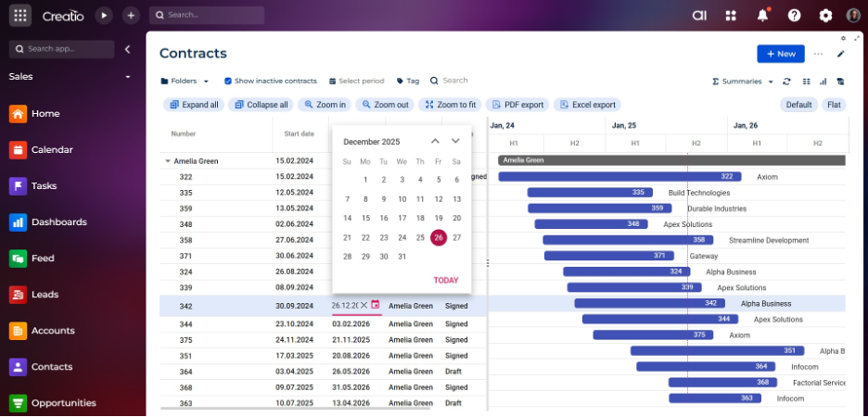Open the Folders dropdown
The width and height of the screenshot is (868, 417).
(x=185, y=82)
